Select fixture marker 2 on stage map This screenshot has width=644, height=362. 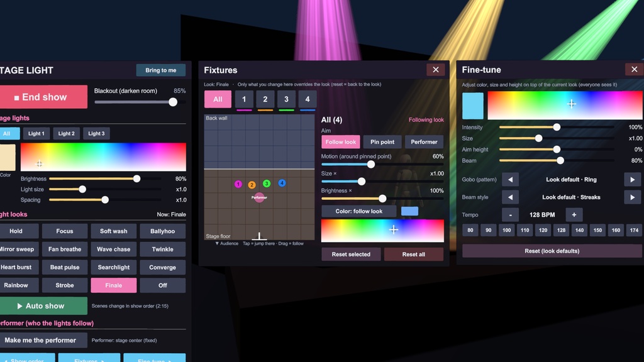click(x=252, y=185)
